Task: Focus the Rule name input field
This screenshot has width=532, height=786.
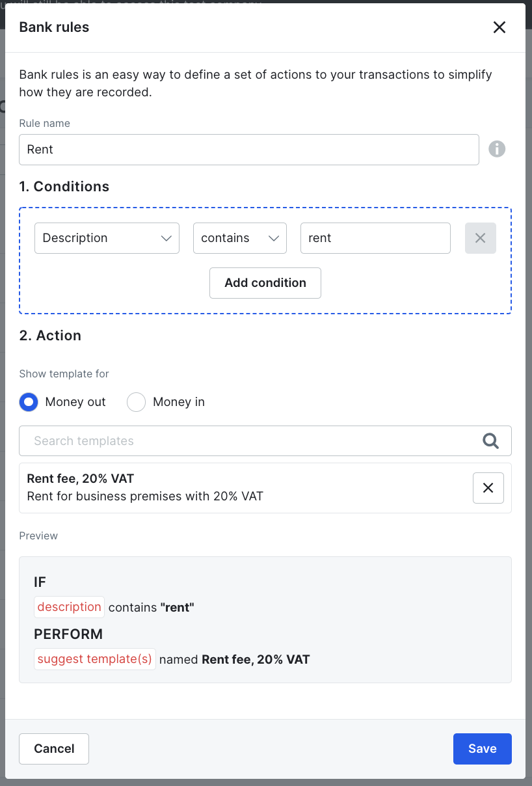Action: (249, 150)
